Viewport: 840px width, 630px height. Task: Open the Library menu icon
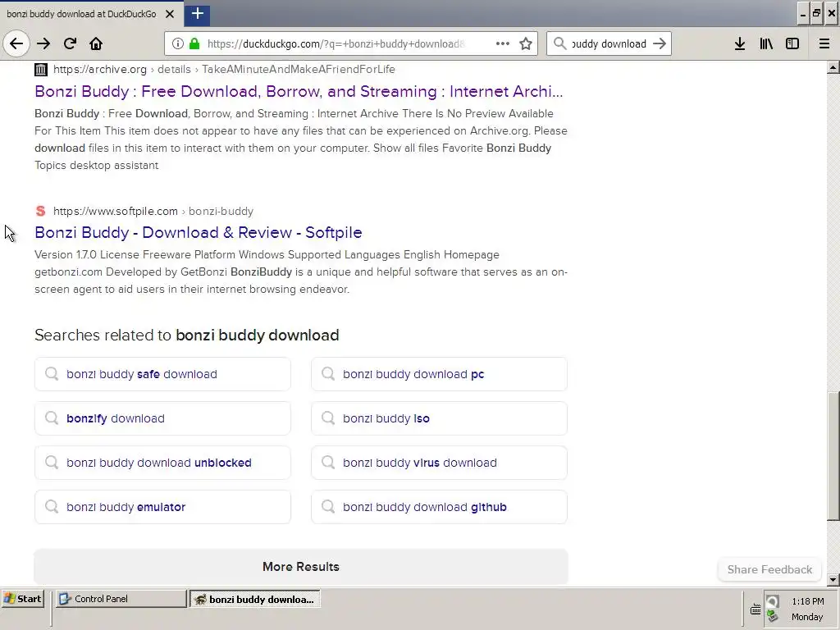click(x=766, y=44)
